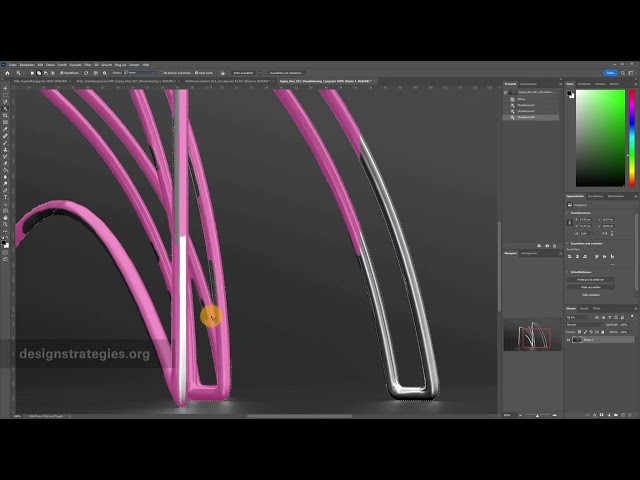Click the delete layer trash icon
The image size is (640, 480).
pos(628,414)
